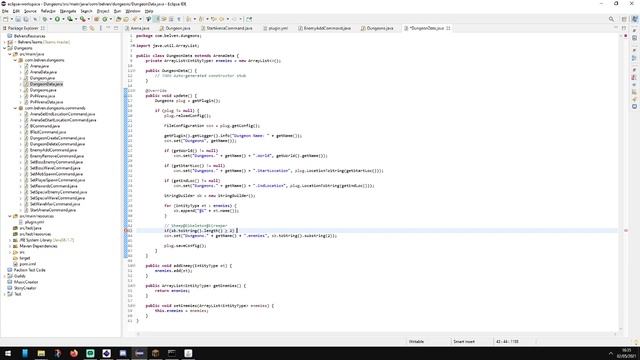Click the New Java Class icon
Screen dimensions: 640x360
click(x=105, y=19)
